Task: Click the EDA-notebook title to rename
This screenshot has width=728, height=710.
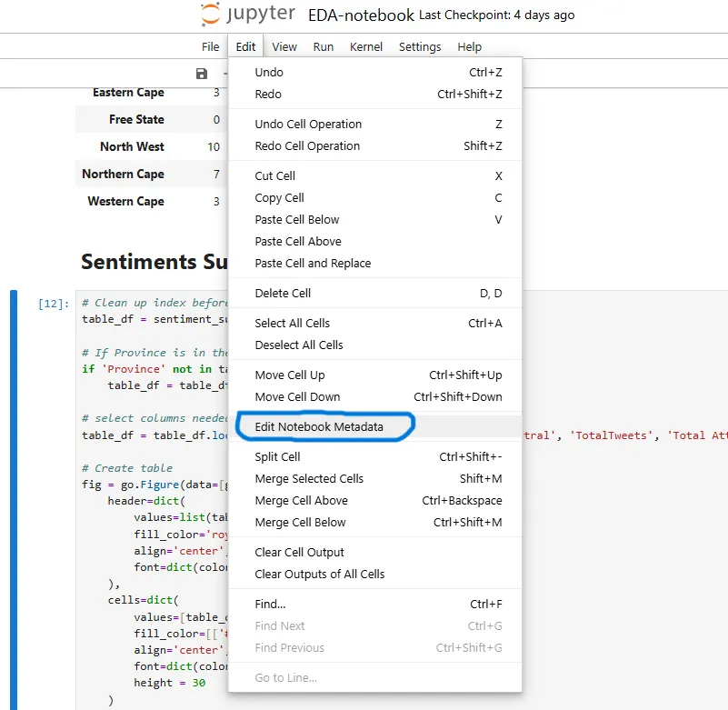Action: 361,15
